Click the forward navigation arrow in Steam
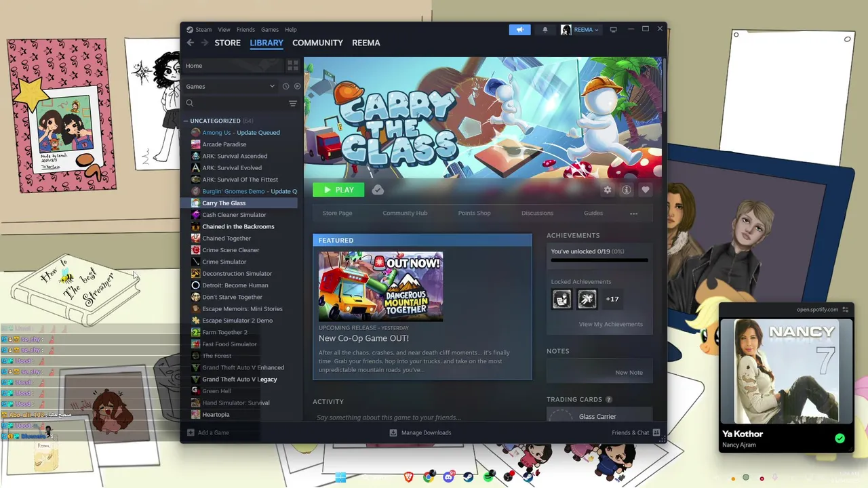This screenshot has height=488, width=868. [x=204, y=43]
